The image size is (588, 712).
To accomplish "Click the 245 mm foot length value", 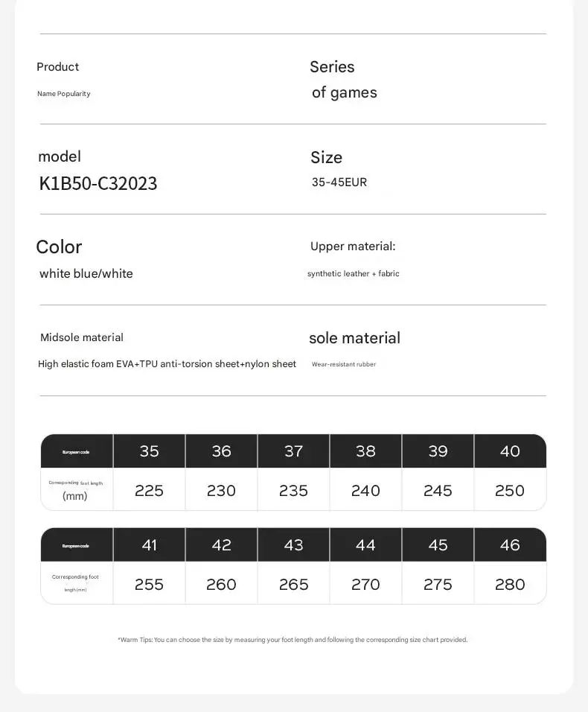I will [438, 490].
